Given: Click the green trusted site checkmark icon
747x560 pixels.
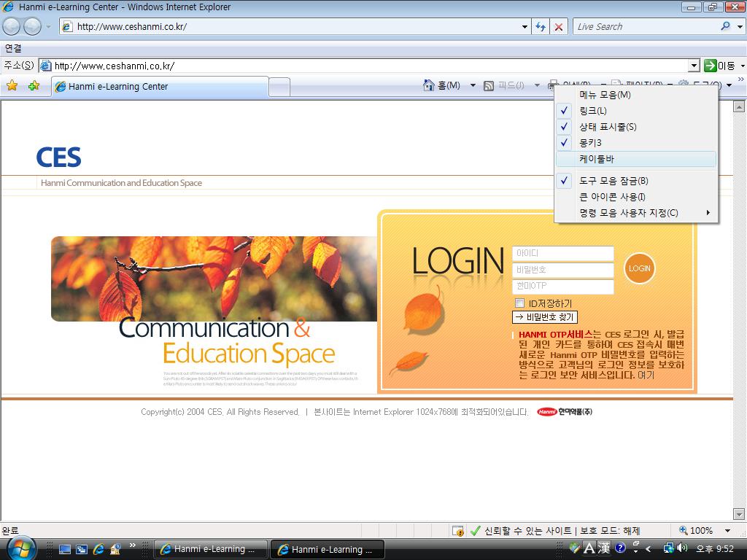Looking at the screenshot, I should pos(475,531).
